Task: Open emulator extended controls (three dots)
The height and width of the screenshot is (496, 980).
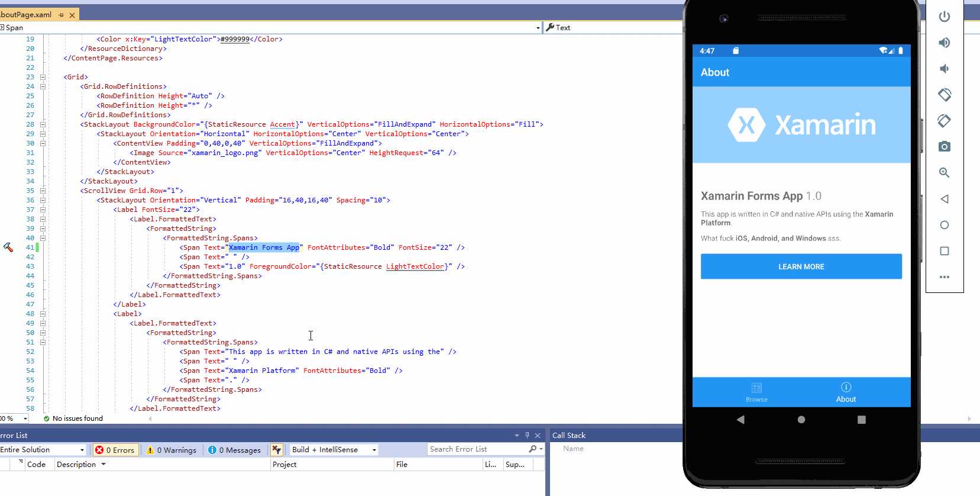Action: [945, 277]
